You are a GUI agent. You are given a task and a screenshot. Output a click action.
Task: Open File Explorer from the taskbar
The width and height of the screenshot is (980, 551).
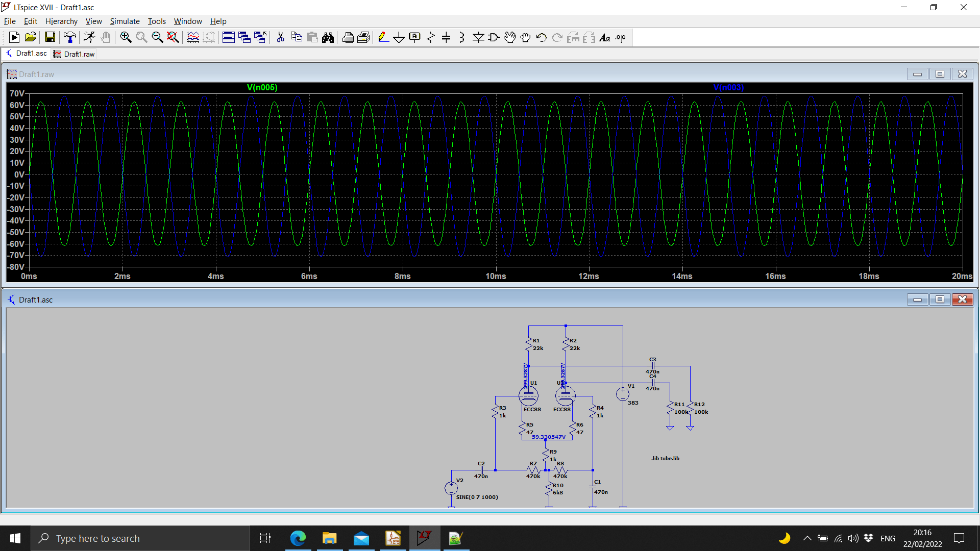click(x=330, y=538)
